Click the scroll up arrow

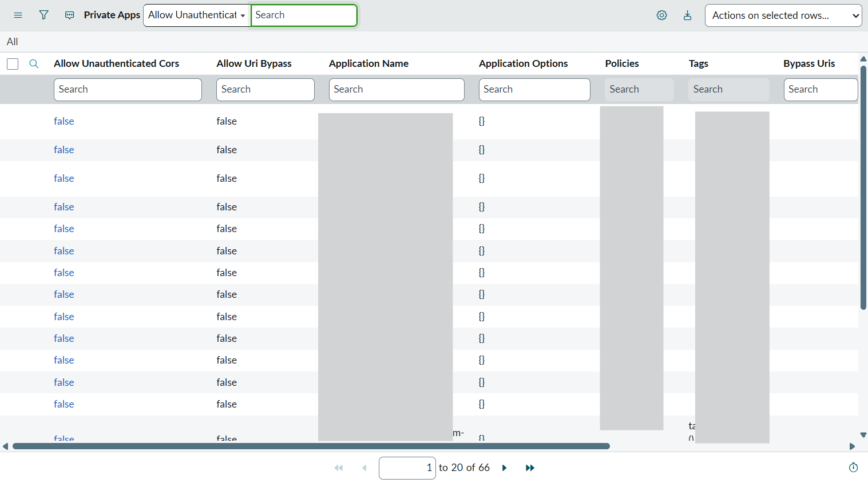pos(863,59)
